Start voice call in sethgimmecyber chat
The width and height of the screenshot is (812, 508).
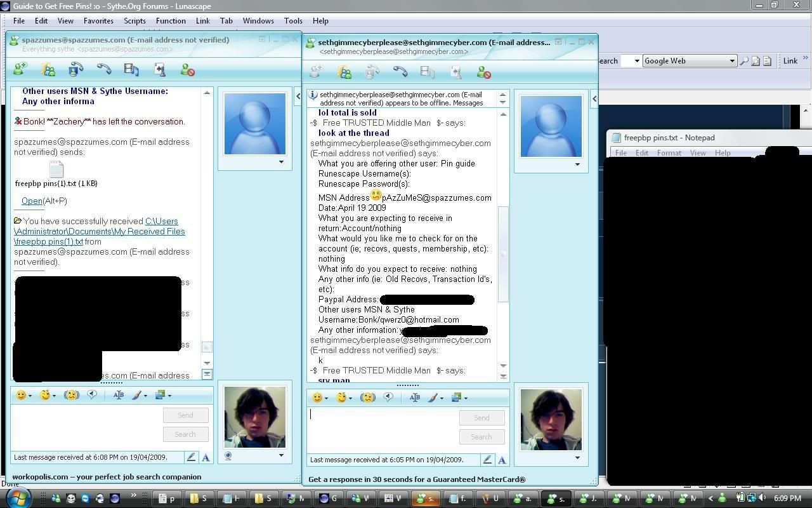point(400,72)
